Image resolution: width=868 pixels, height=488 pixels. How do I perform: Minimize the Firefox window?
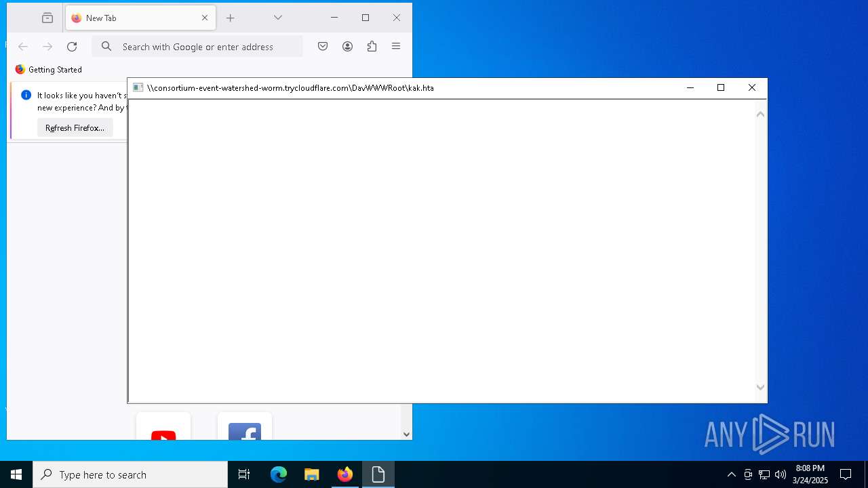point(334,18)
